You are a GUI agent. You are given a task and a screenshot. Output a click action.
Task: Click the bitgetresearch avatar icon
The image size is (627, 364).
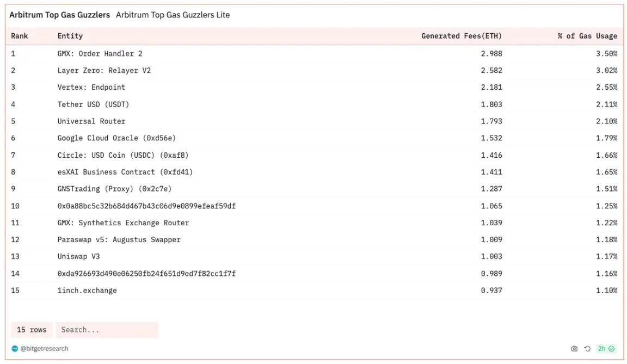click(x=15, y=348)
